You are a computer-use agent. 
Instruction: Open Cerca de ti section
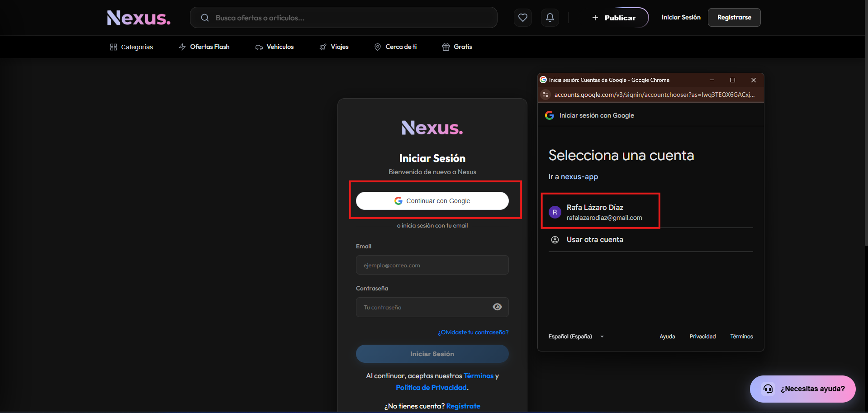tap(395, 47)
